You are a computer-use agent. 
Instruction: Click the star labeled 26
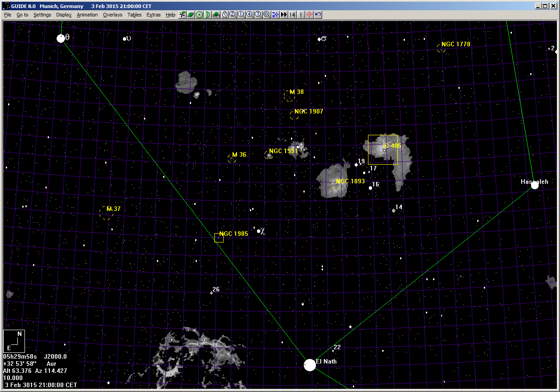point(212,293)
